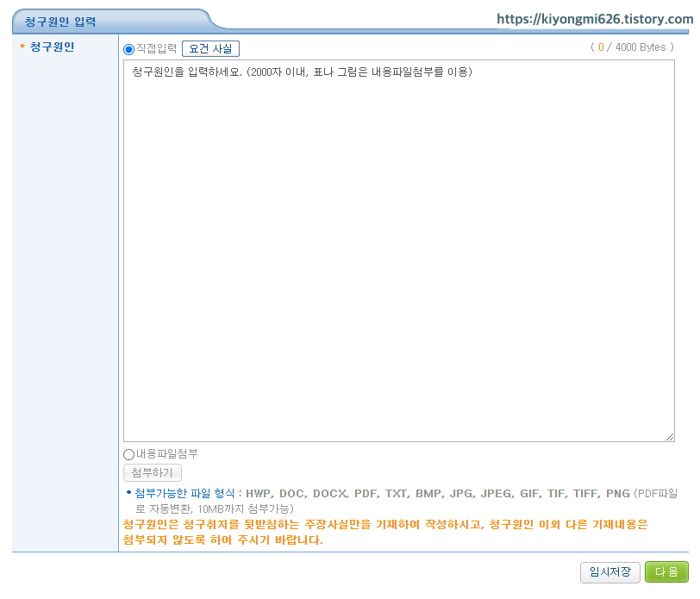Select the 내용파일첨부 radio button
The image size is (700, 599).
tap(128, 454)
